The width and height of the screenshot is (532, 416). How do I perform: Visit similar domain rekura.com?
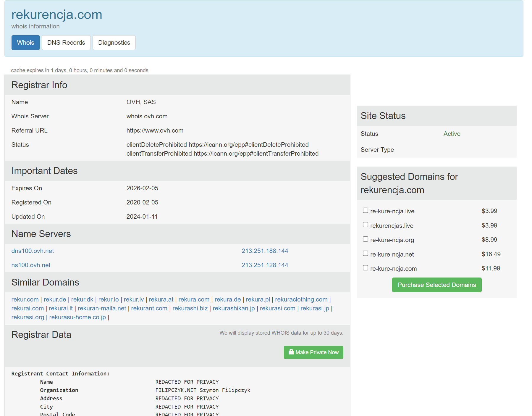(194, 299)
